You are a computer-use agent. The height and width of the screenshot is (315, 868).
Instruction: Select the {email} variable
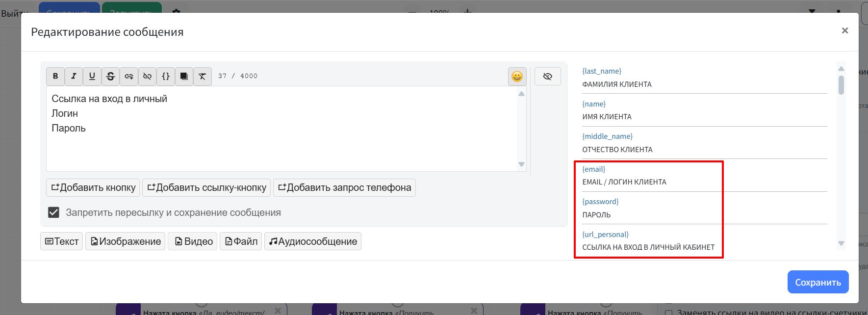[594, 169]
